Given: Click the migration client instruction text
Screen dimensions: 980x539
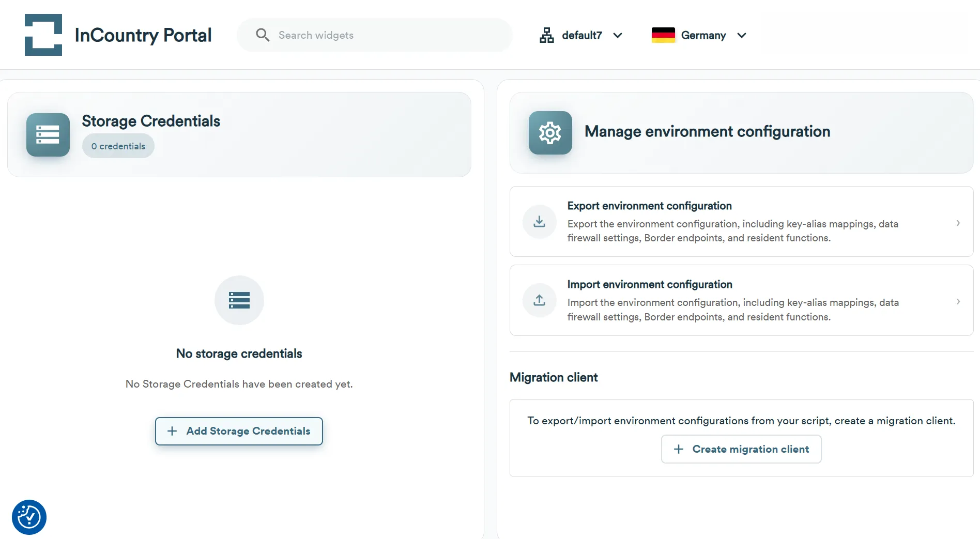Looking at the screenshot, I should (x=741, y=421).
